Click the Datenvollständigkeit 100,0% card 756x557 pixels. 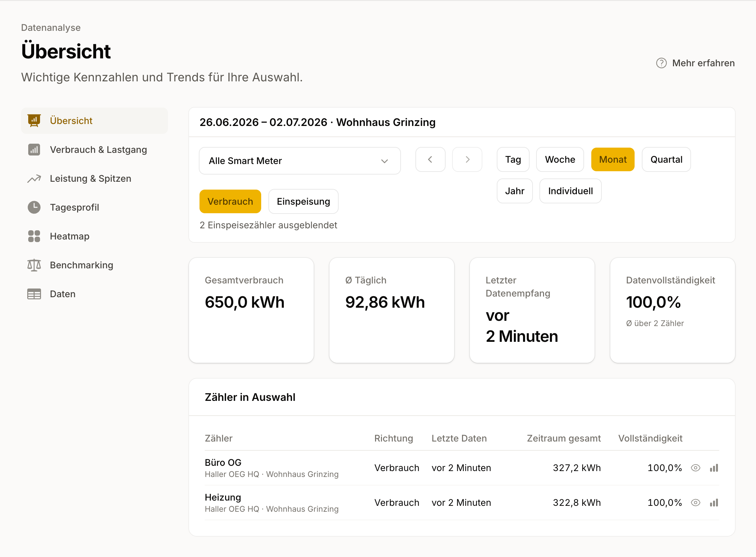pyautogui.click(x=672, y=310)
